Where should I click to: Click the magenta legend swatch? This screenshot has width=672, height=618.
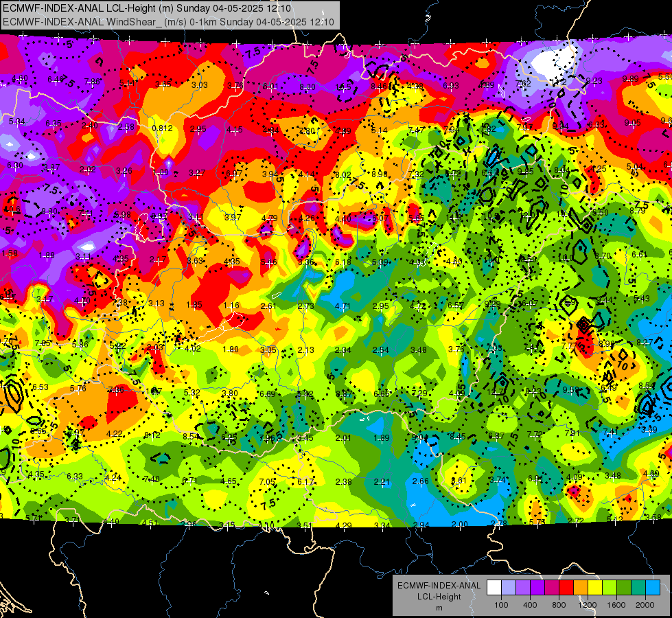pos(552,588)
